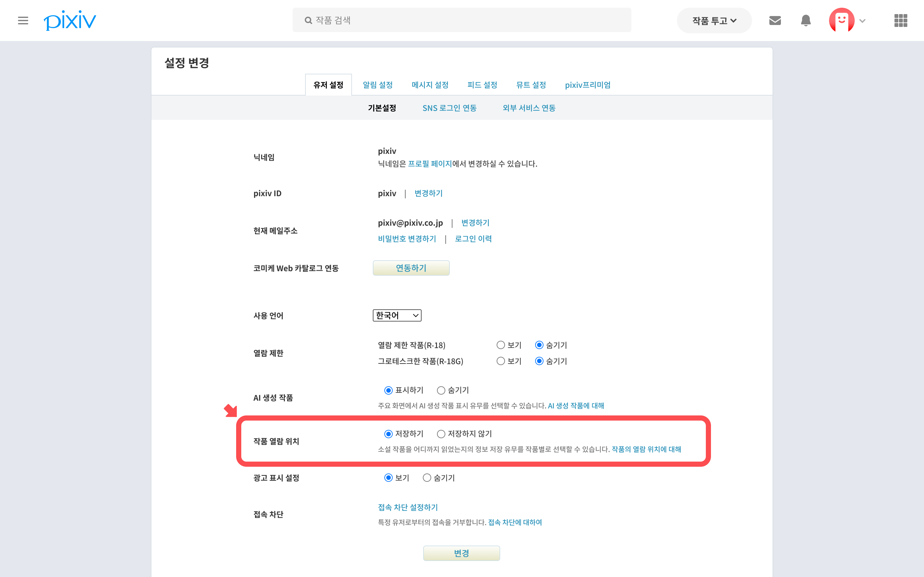Screen dimensions: 924x577
Task: Click the search magnifier icon
Action: click(x=308, y=20)
